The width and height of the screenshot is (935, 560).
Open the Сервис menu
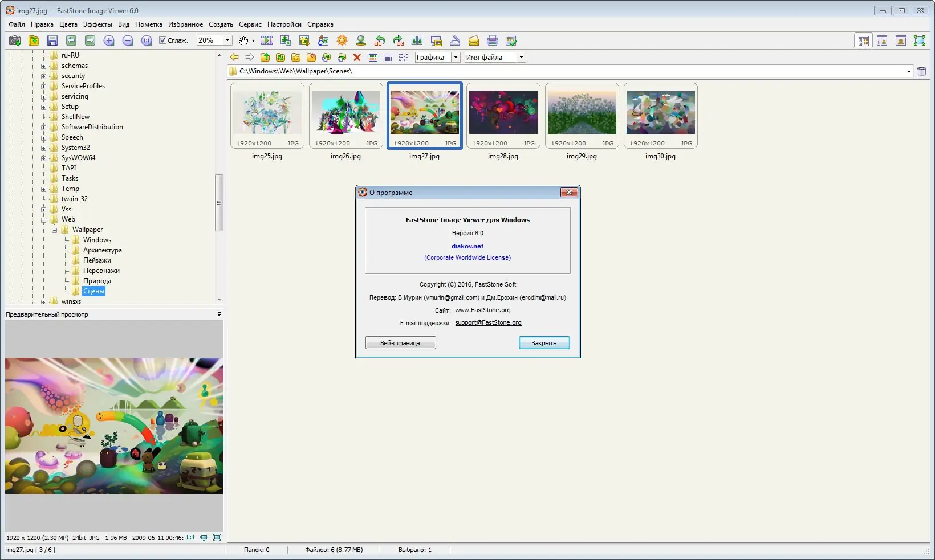[250, 24]
